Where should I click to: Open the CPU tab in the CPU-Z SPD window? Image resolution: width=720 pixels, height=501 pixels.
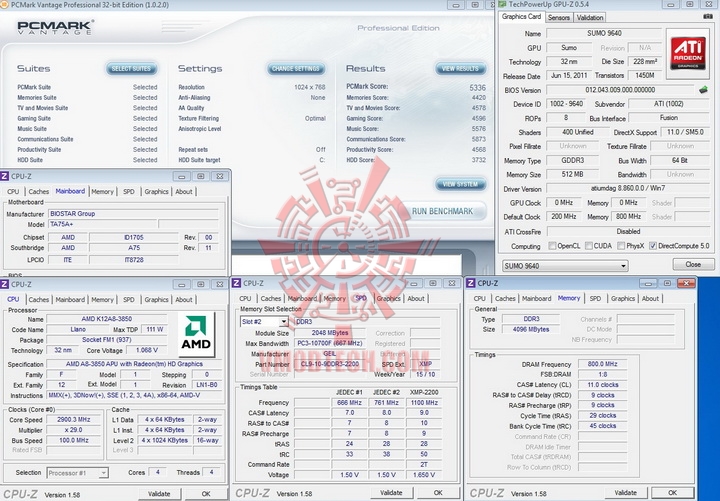click(x=245, y=298)
